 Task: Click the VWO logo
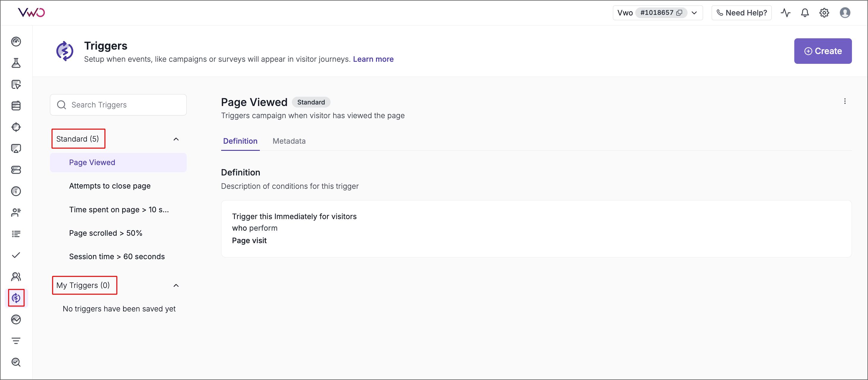31,12
